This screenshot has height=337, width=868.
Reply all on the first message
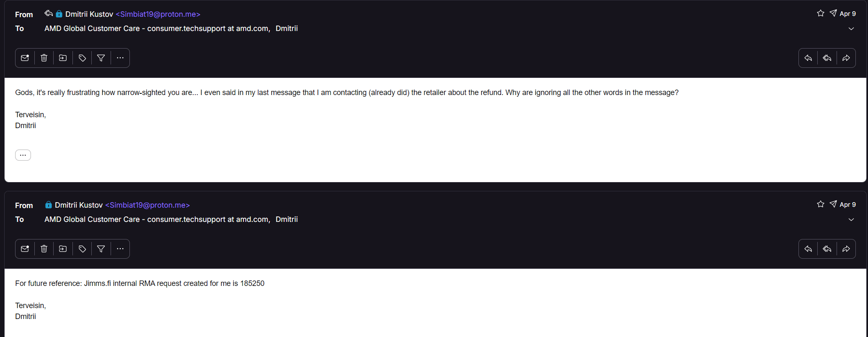point(827,58)
